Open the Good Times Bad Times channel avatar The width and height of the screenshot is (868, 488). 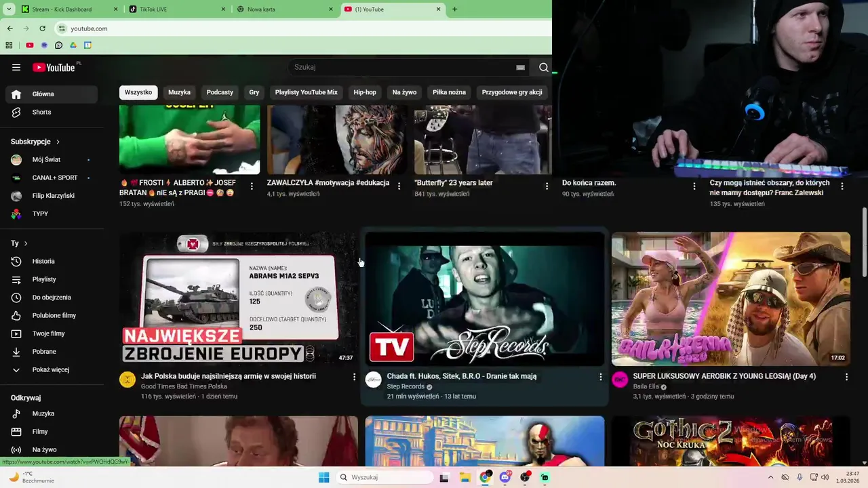pyautogui.click(x=127, y=380)
